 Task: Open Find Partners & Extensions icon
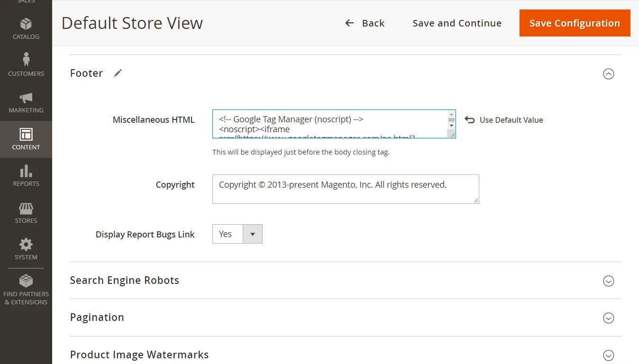click(x=26, y=281)
